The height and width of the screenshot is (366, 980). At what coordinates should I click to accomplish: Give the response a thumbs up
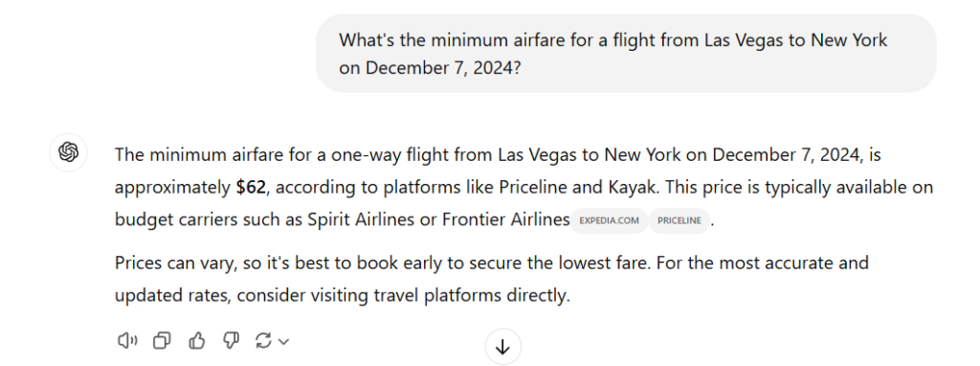197,340
